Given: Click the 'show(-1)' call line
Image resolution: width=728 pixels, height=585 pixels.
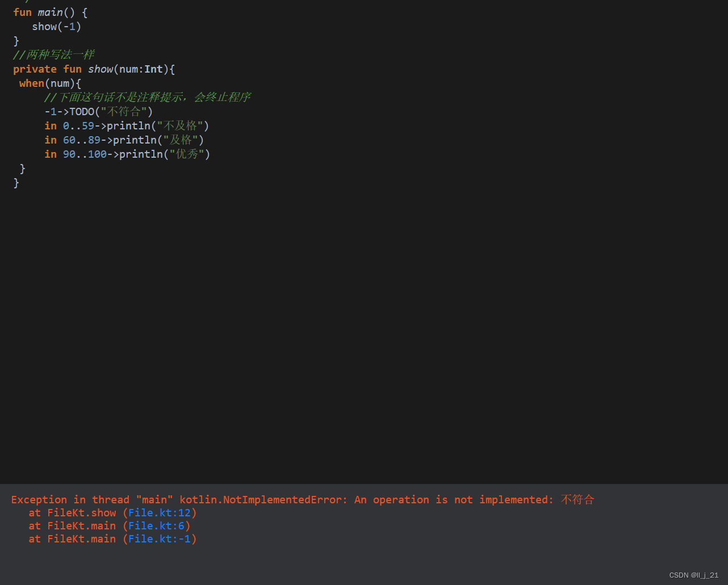Looking at the screenshot, I should click(57, 26).
